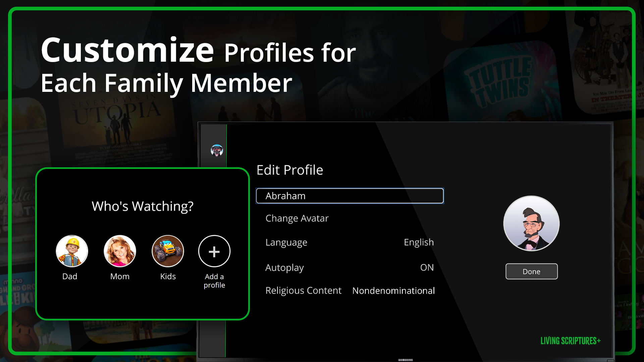This screenshot has height=362, width=644.
Task: Toggle Autoplay ON setting
Action: click(427, 267)
